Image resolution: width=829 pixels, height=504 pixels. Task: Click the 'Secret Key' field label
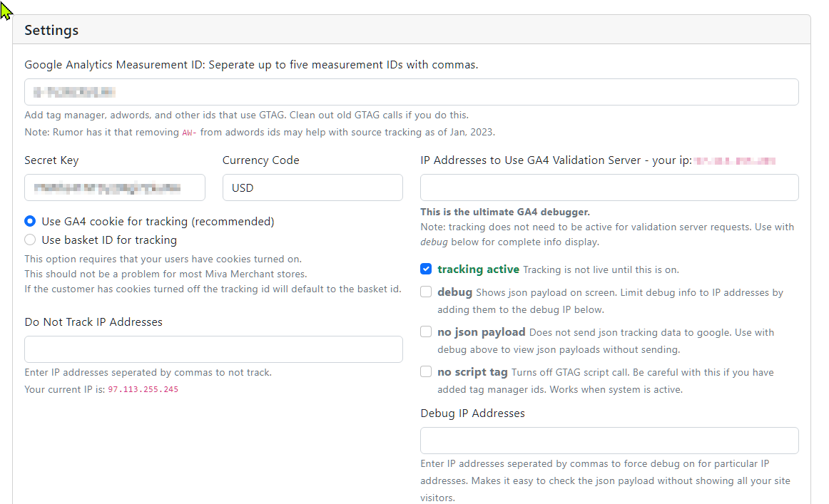(x=51, y=160)
